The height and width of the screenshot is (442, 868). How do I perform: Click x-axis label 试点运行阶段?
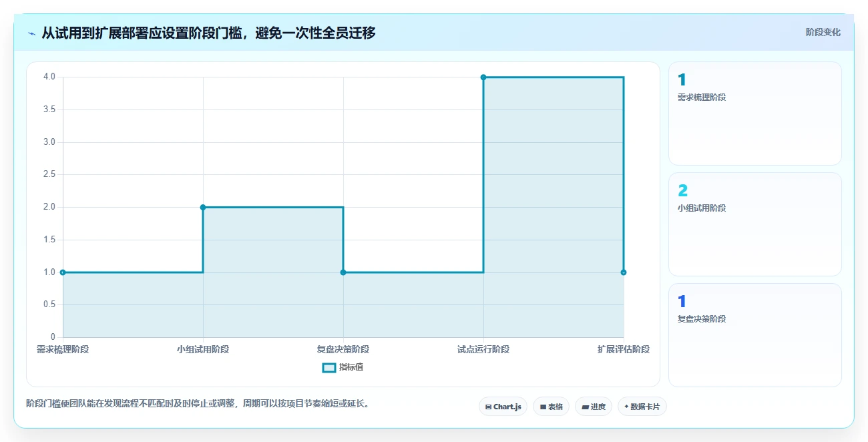tap(483, 350)
